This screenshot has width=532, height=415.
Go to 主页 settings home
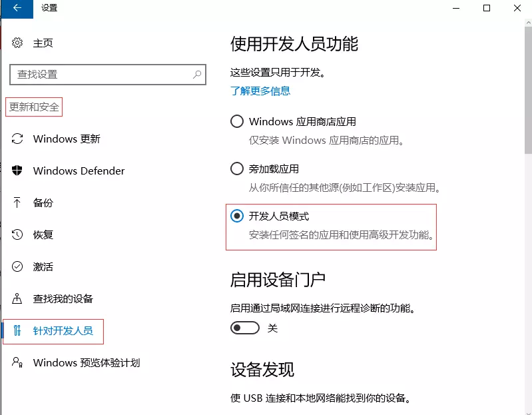tap(43, 43)
